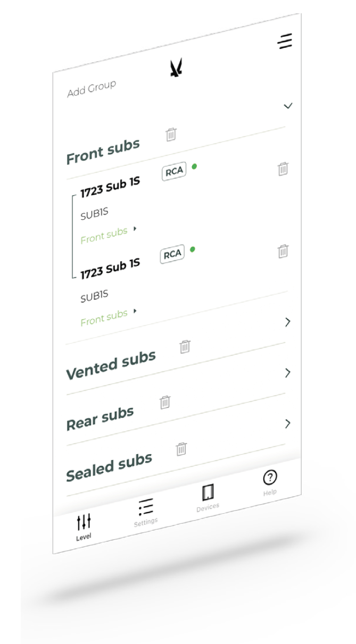Open the Help tab
Viewport: 356px width, 644px height.
(270, 482)
